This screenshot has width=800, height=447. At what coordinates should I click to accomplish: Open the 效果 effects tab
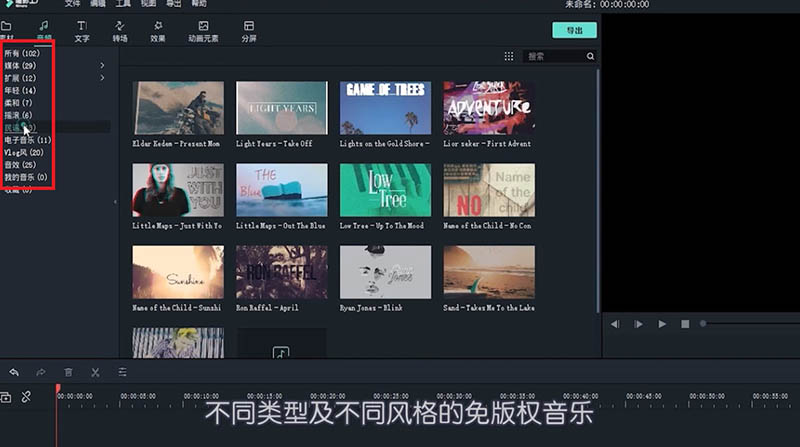158,31
